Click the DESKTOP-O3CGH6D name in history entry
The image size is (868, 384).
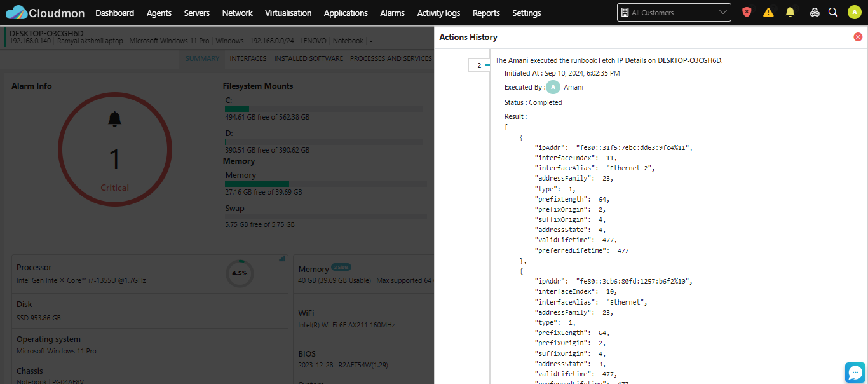(x=689, y=61)
